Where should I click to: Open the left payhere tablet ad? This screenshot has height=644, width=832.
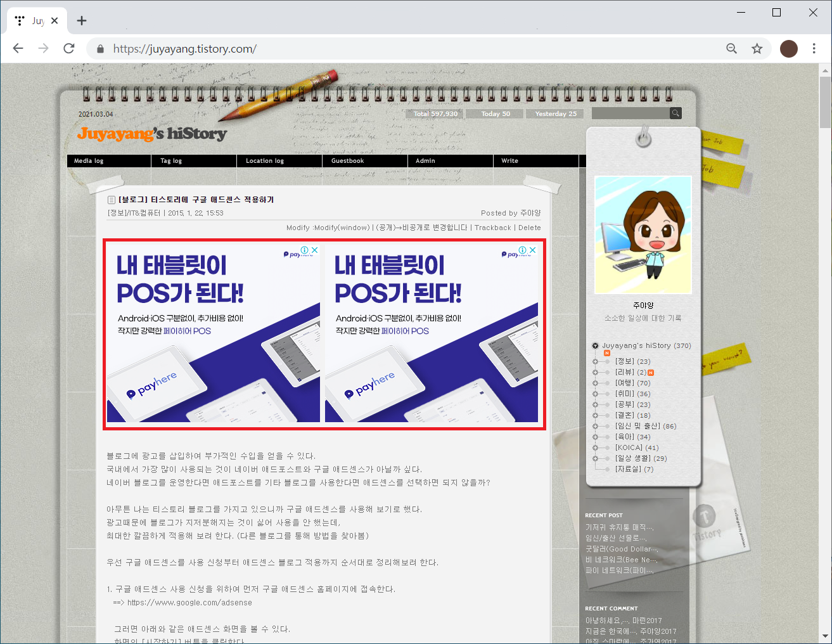[214, 333]
